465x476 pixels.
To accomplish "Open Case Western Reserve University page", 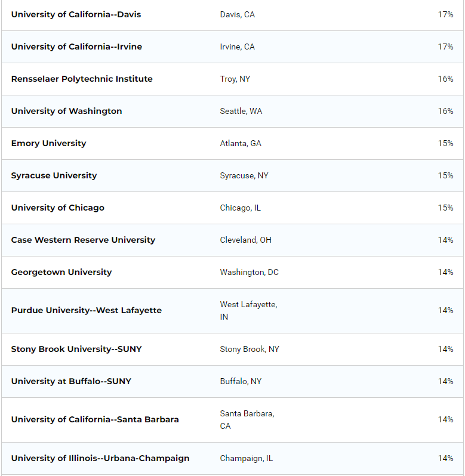I will [x=83, y=240].
